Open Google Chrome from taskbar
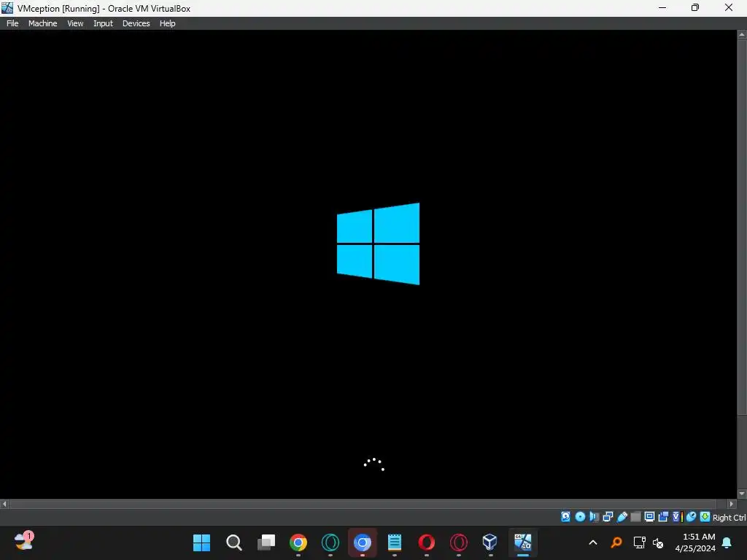This screenshot has height=560, width=747. coord(298,542)
